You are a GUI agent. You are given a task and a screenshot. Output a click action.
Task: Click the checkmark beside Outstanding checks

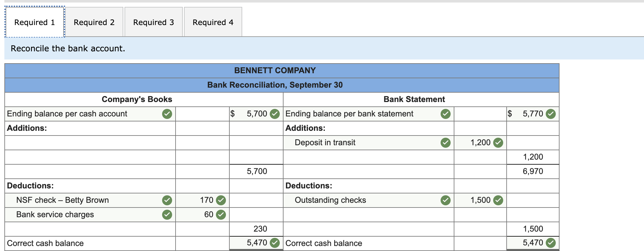(445, 200)
